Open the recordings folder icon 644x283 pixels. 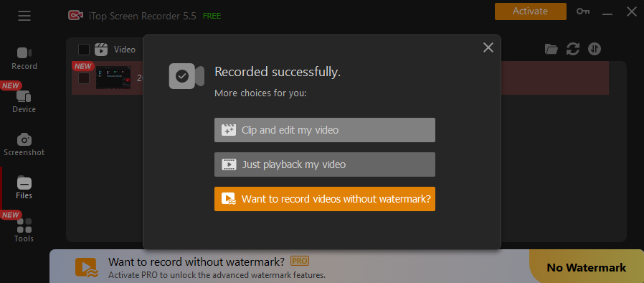(x=551, y=50)
